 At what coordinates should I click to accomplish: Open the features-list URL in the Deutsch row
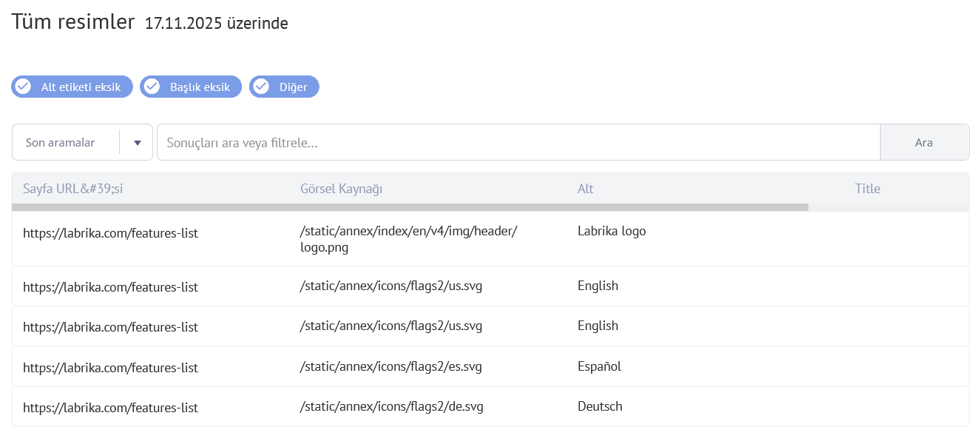tap(110, 407)
